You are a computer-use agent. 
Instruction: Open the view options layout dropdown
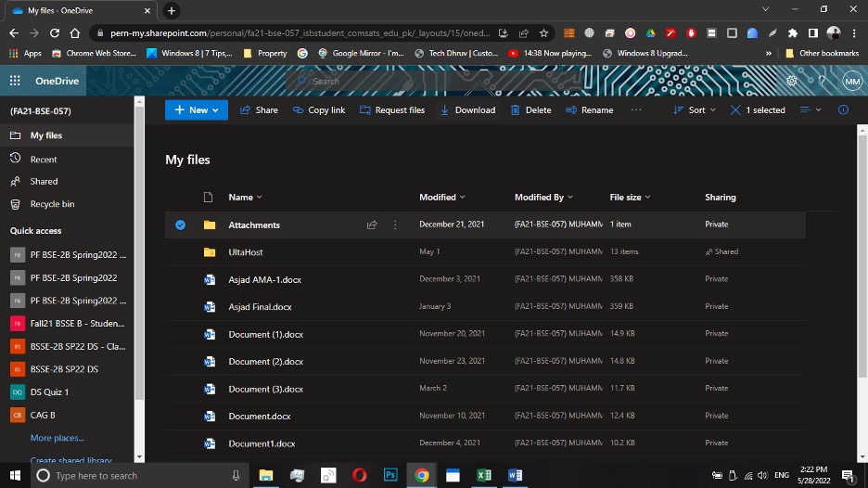(x=811, y=109)
